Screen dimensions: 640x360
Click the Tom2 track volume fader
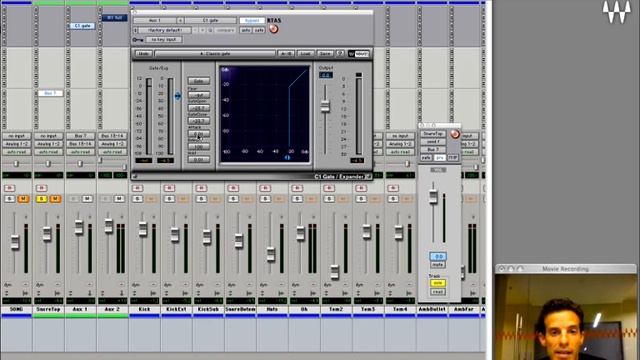334,271
